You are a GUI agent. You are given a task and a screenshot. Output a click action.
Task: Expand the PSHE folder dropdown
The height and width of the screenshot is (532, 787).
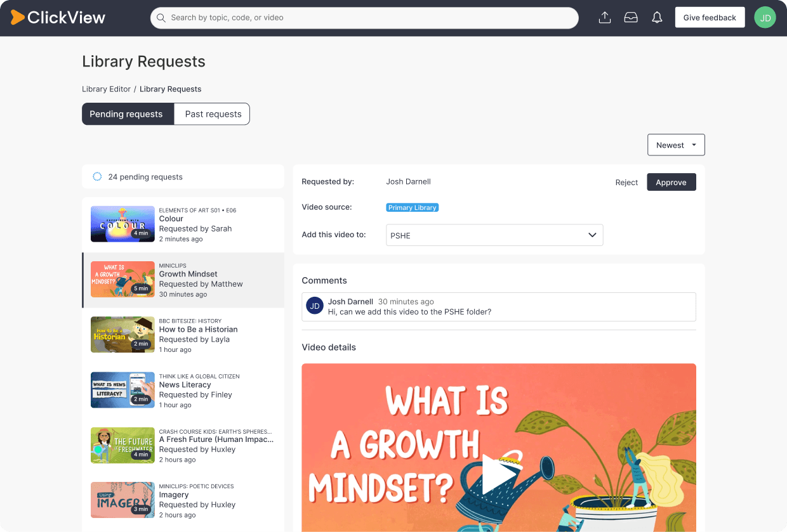point(494,235)
